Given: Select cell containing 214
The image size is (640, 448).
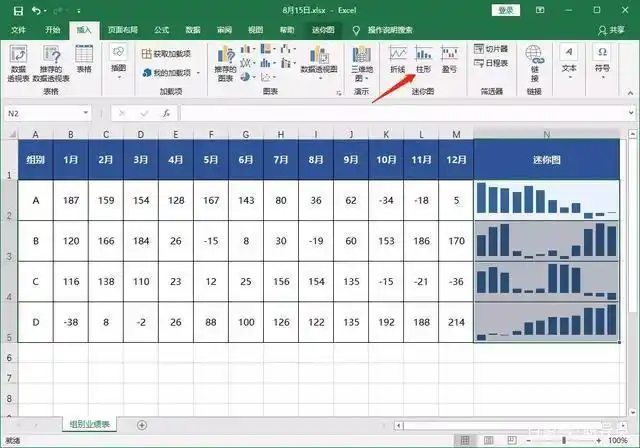Looking at the screenshot, I should 456,322.
